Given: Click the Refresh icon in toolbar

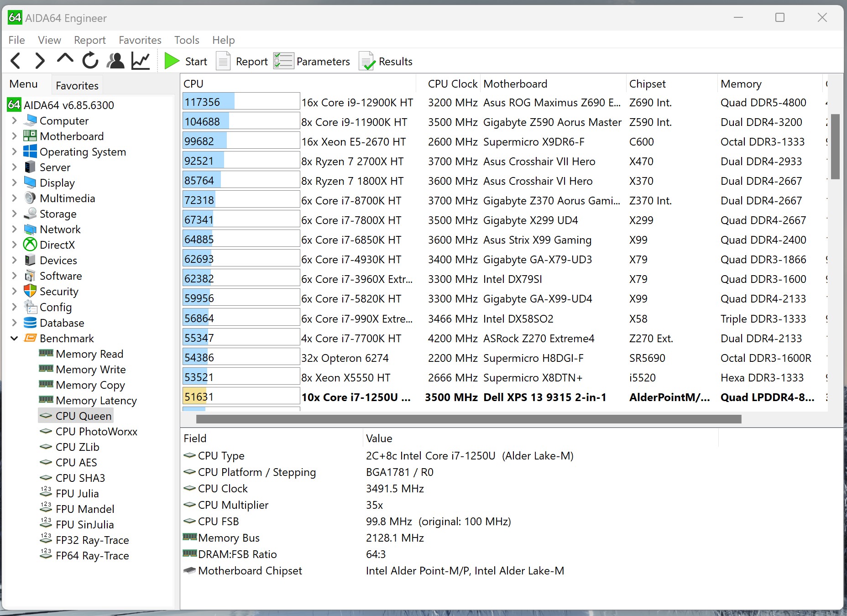Looking at the screenshot, I should point(90,61).
